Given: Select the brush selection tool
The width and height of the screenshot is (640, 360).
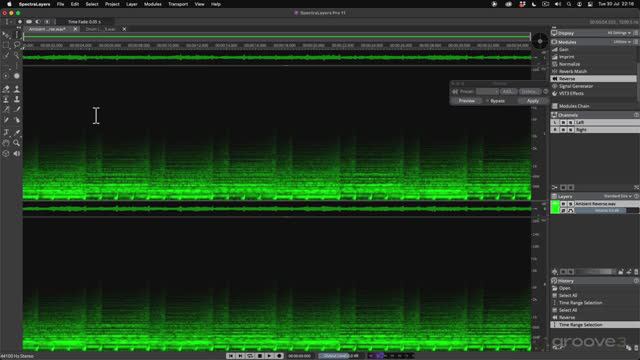Looking at the screenshot, I should coord(6,55).
